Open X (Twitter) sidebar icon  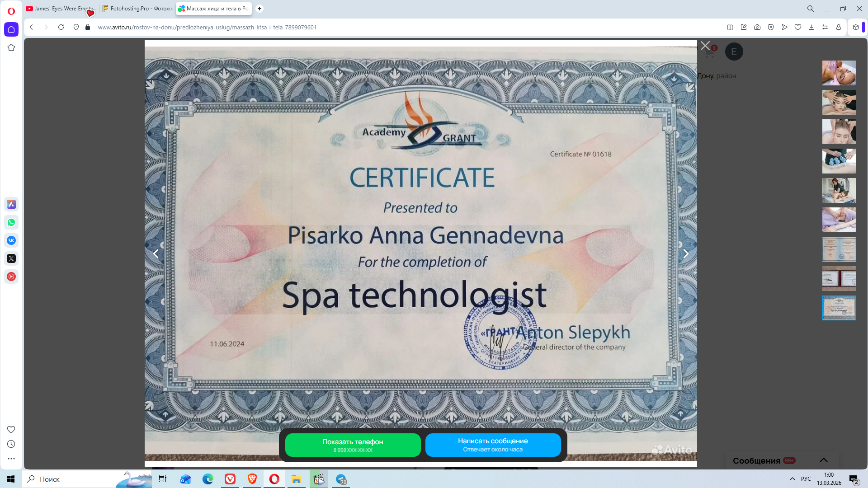pyautogui.click(x=11, y=258)
